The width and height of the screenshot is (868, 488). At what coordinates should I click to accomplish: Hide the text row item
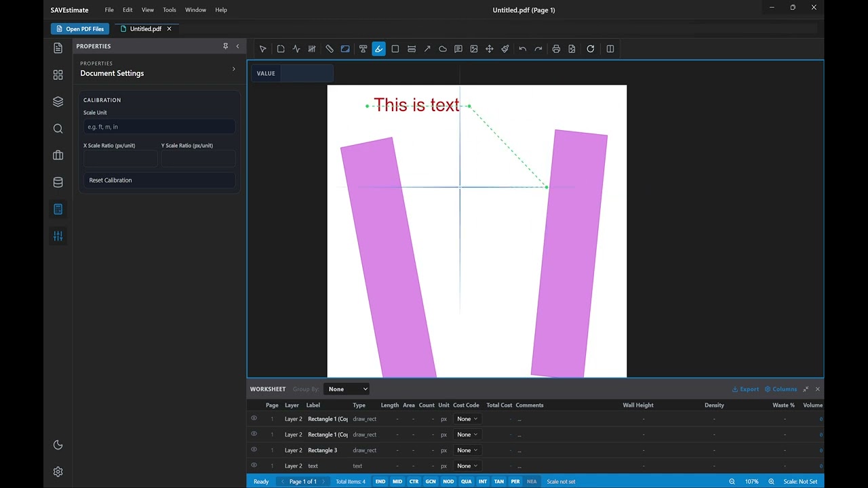point(254,465)
